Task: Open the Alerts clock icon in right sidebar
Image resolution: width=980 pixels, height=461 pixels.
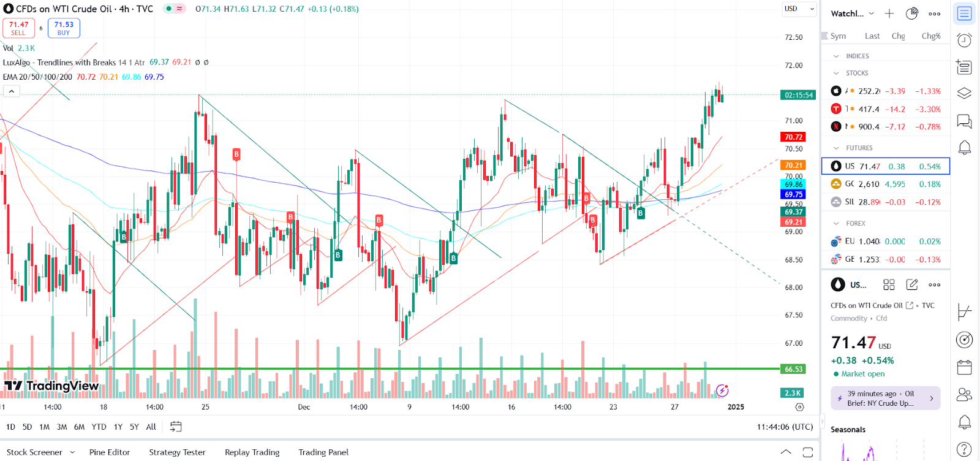Action: click(x=964, y=40)
